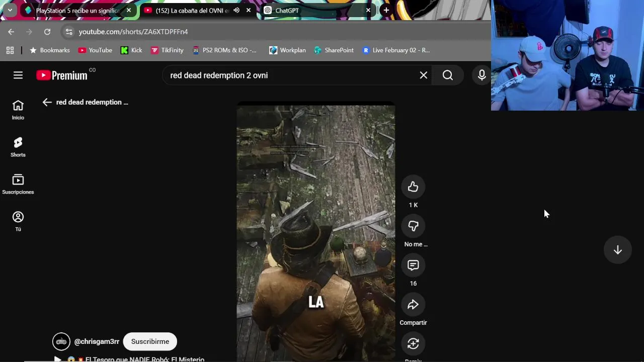Viewport: 644px width, 362px height.
Task: Pause the Short by clicking the video
Action: click(316, 231)
